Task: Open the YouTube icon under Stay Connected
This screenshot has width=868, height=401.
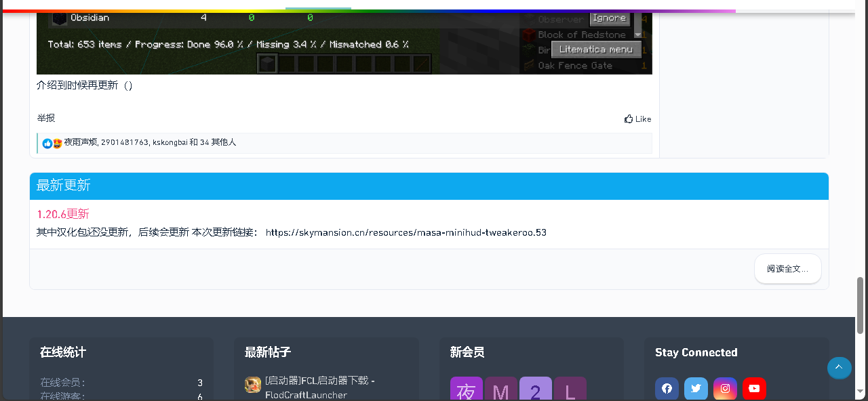Action: 754,388
